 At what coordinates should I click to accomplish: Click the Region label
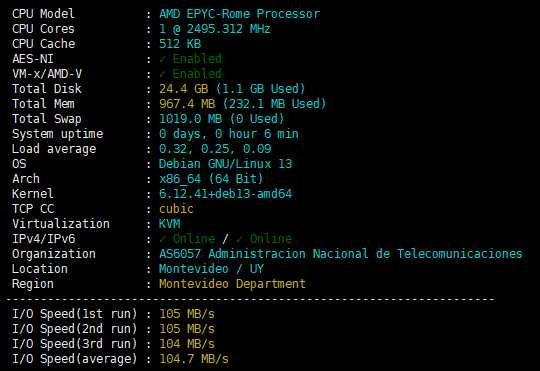point(33,284)
